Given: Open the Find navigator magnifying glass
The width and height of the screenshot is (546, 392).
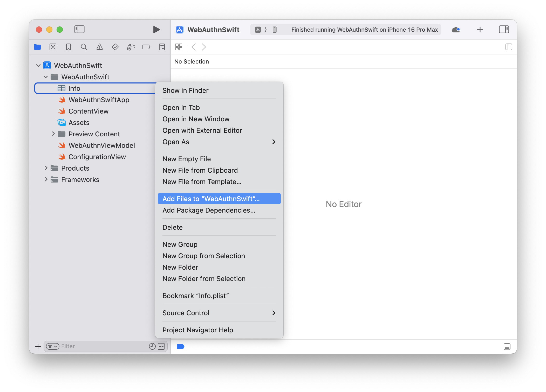Looking at the screenshot, I should click(84, 47).
